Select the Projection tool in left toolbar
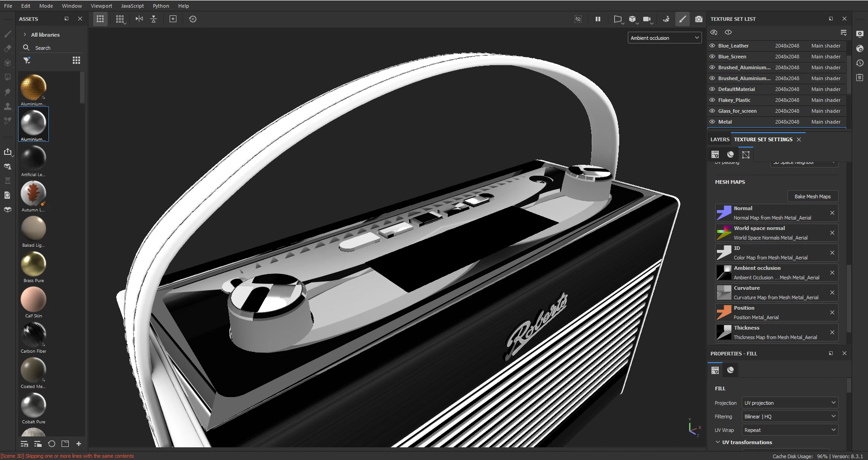 (8, 63)
